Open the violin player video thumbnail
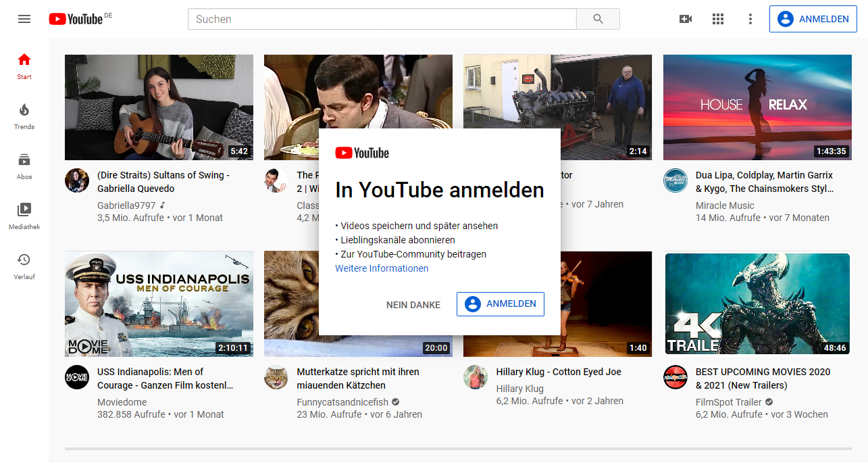The width and height of the screenshot is (868, 463). [606, 304]
